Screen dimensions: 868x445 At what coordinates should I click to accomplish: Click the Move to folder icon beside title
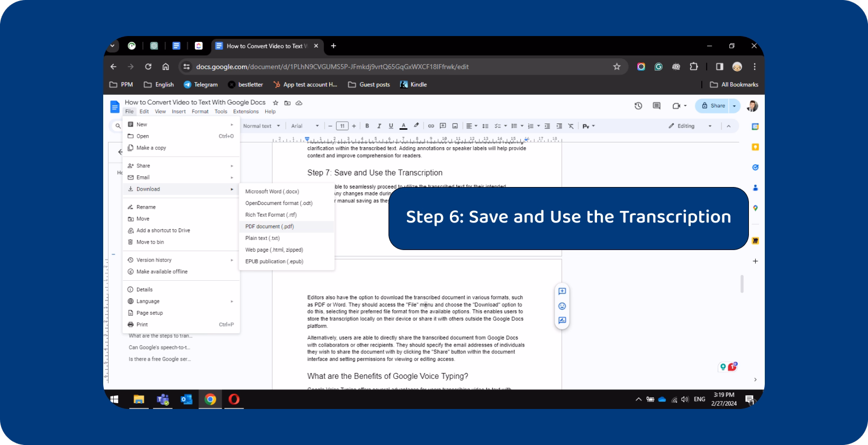[287, 103]
